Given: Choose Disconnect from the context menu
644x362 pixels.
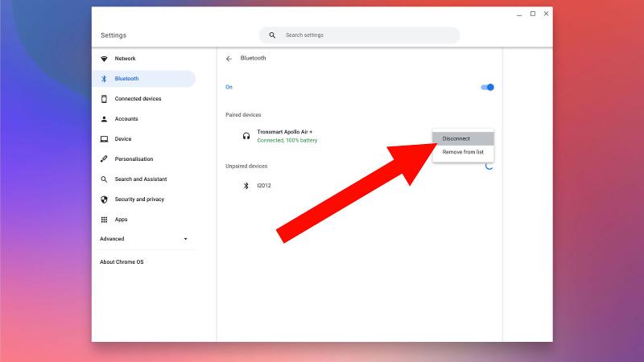Looking at the screenshot, I should tap(464, 138).
